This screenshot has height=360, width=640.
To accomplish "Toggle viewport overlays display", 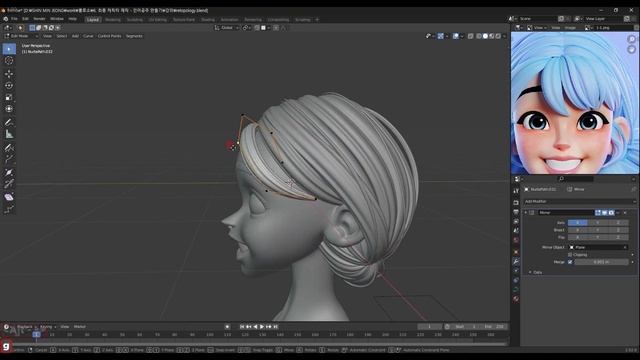I will coord(456,36).
